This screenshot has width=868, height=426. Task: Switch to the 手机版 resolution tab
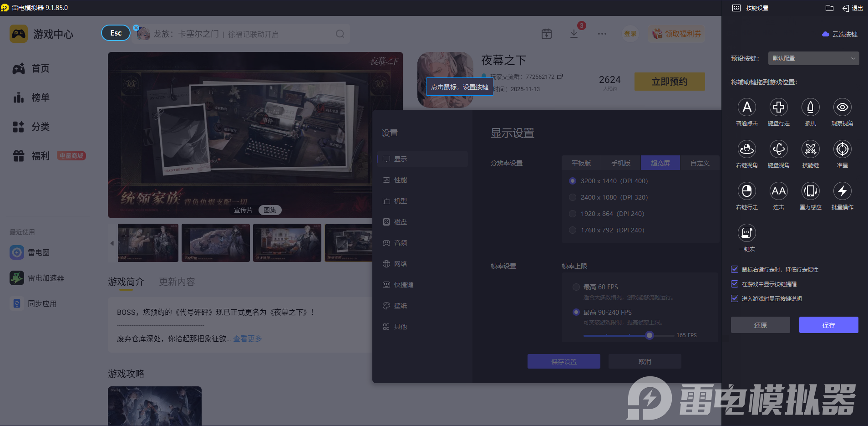(621, 163)
